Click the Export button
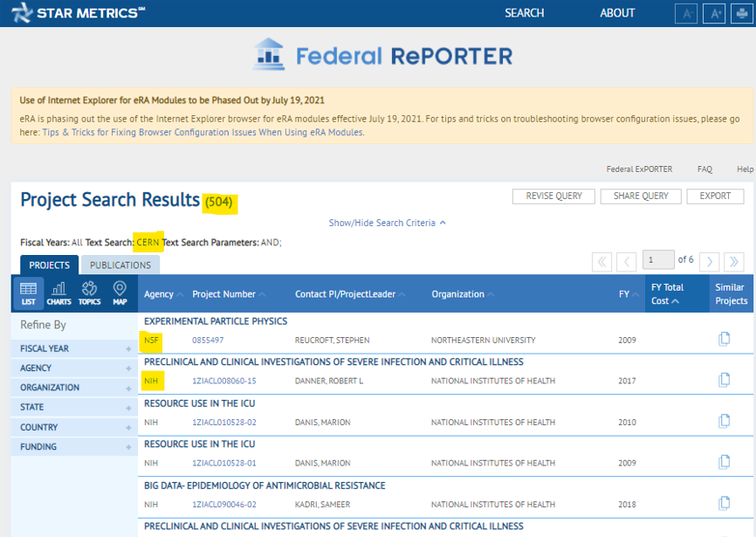 click(715, 196)
